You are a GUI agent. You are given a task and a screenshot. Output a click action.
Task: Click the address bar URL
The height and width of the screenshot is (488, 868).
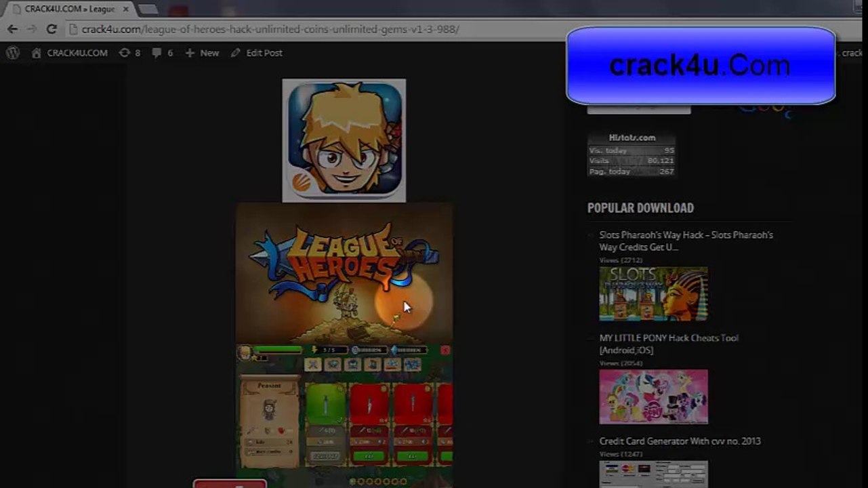tap(270, 29)
